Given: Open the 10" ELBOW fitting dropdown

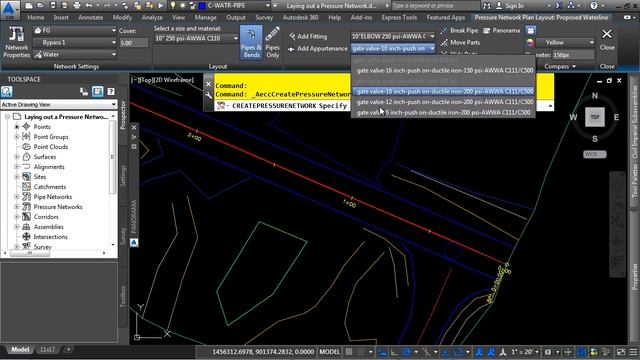Looking at the screenshot, I should 393,36.
